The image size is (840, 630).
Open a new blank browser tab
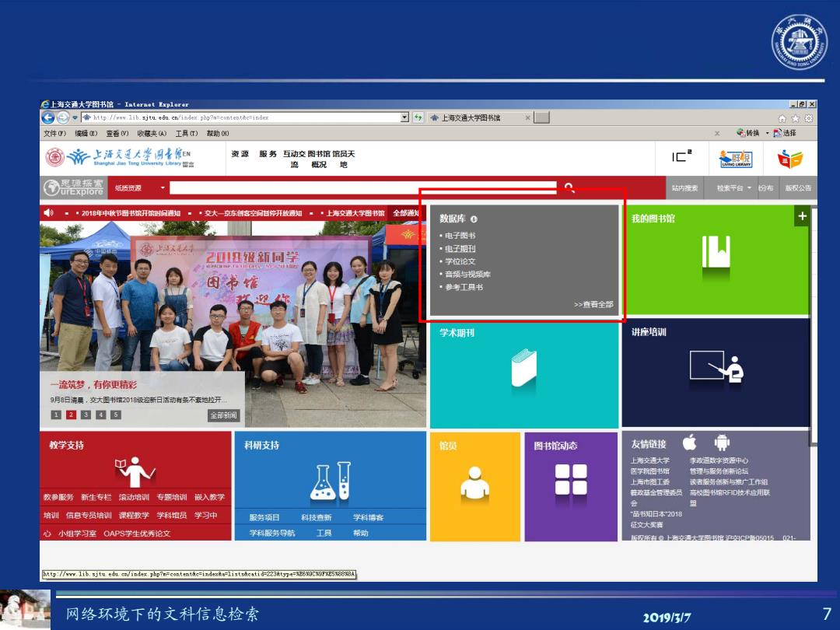pyautogui.click(x=541, y=117)
